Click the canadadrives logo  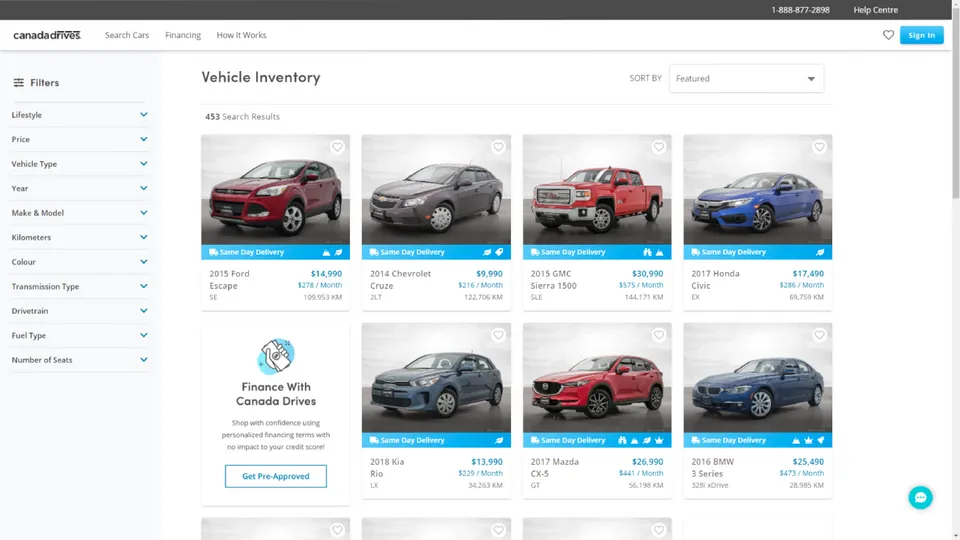click(x=47, y=35)
